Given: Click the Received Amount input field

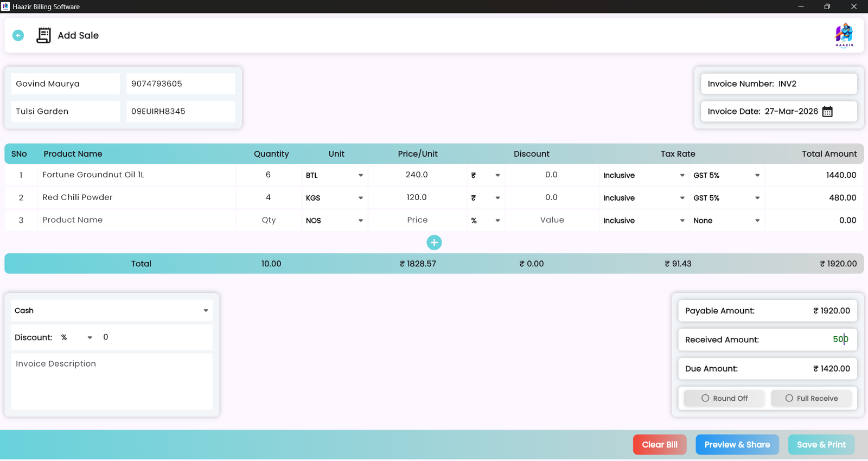Looking at the screenshot, I should pyautogui.click(x=768, y=340).
